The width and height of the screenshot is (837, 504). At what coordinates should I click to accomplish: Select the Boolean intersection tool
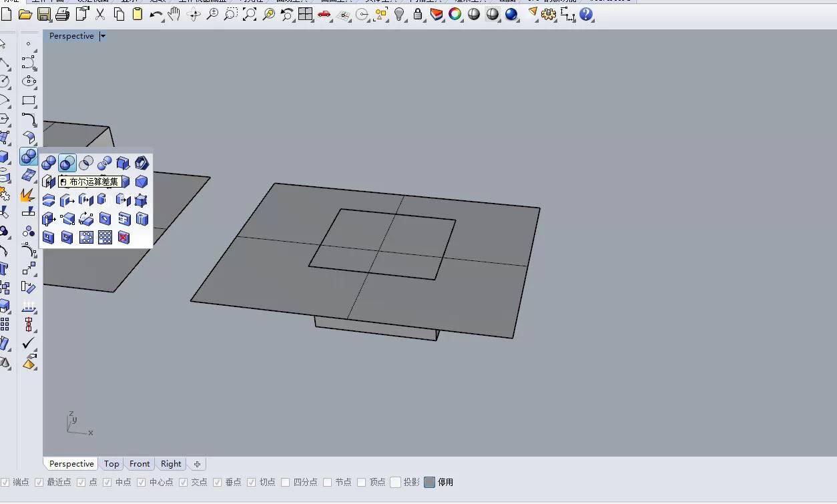click(x=85, y=163)
